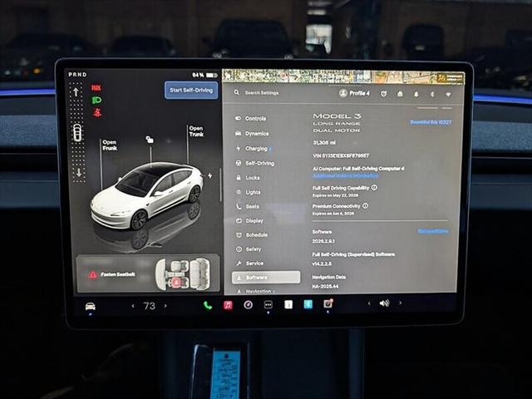Image resolution: width=532 pixels, height=399 pixels.
Task: Tap the Search Settings field
Action: tap(262, 92)
